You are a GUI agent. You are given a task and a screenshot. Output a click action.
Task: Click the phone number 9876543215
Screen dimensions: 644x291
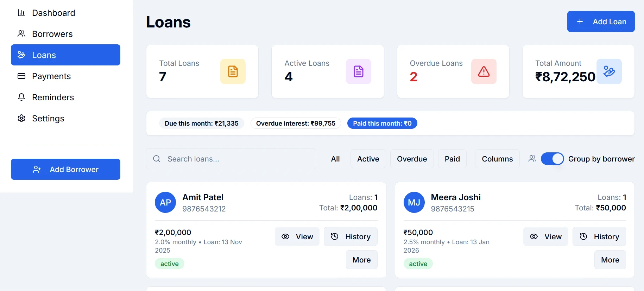(453, 209)
